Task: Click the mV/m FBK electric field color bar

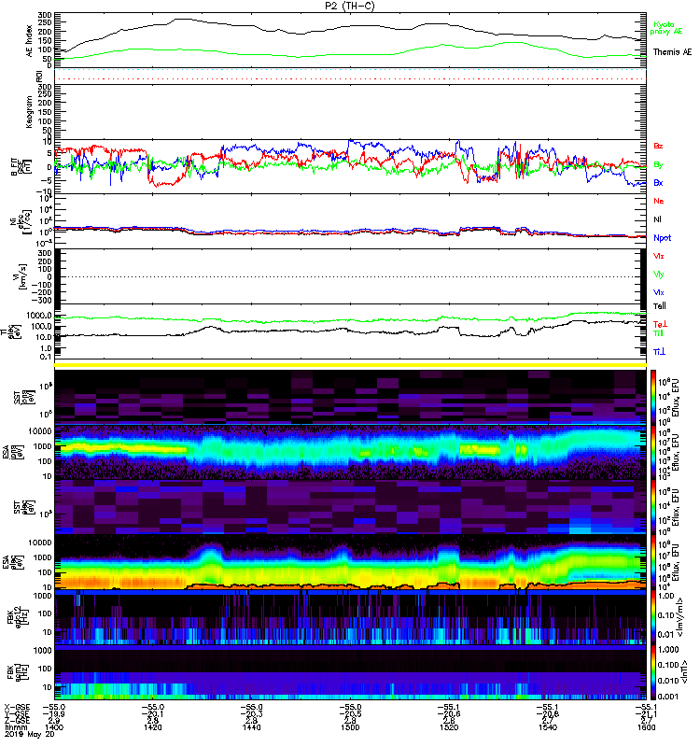Action: coord(653,617)
